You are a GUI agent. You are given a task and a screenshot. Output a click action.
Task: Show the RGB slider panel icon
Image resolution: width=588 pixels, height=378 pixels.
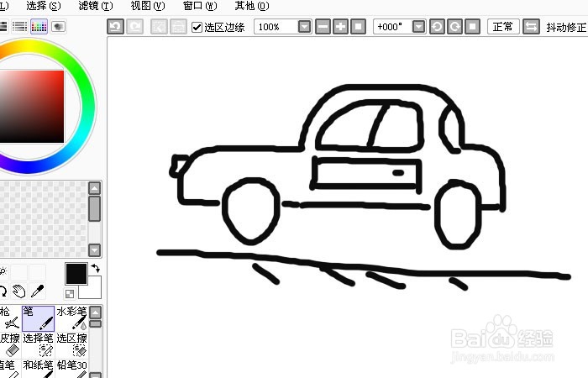click(x=19, y=26)
